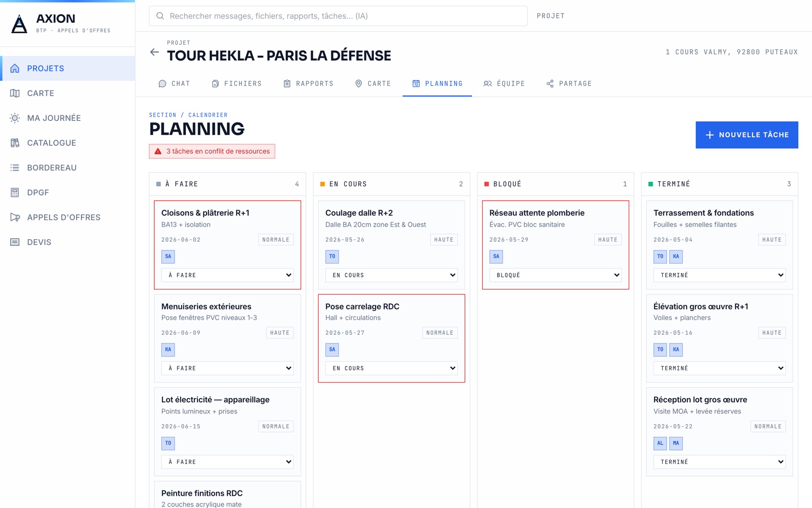Screen dimensions: 812x508
Task: Switch to the Équipe tab
Action: (x=504, y=84)
